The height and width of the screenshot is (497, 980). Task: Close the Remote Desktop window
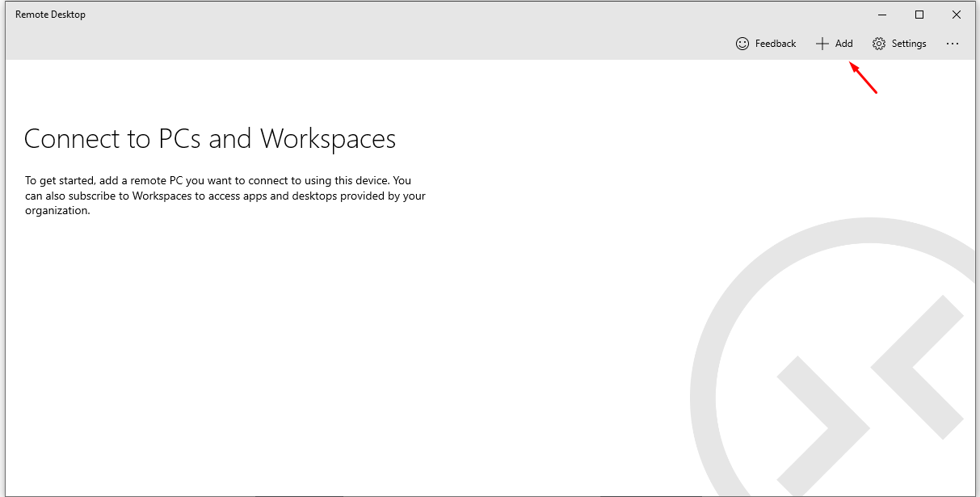point(957,15)
